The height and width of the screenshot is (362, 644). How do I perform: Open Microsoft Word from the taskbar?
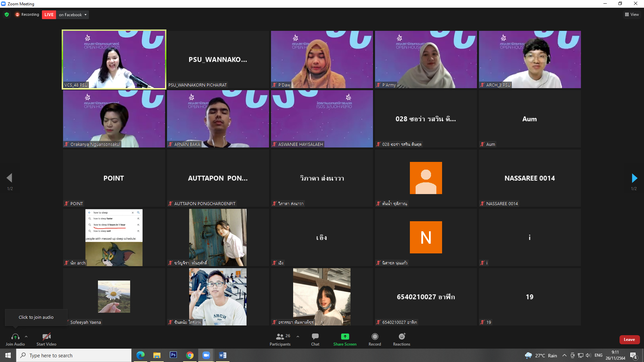point(223,355)
